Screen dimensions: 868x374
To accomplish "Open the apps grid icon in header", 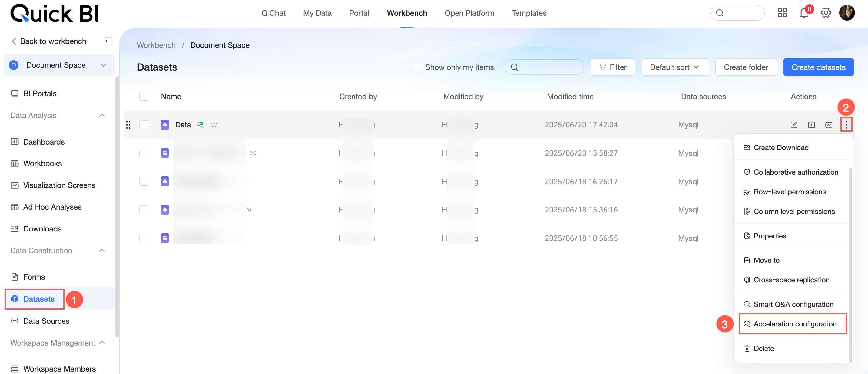I will [x=782, y=13].
